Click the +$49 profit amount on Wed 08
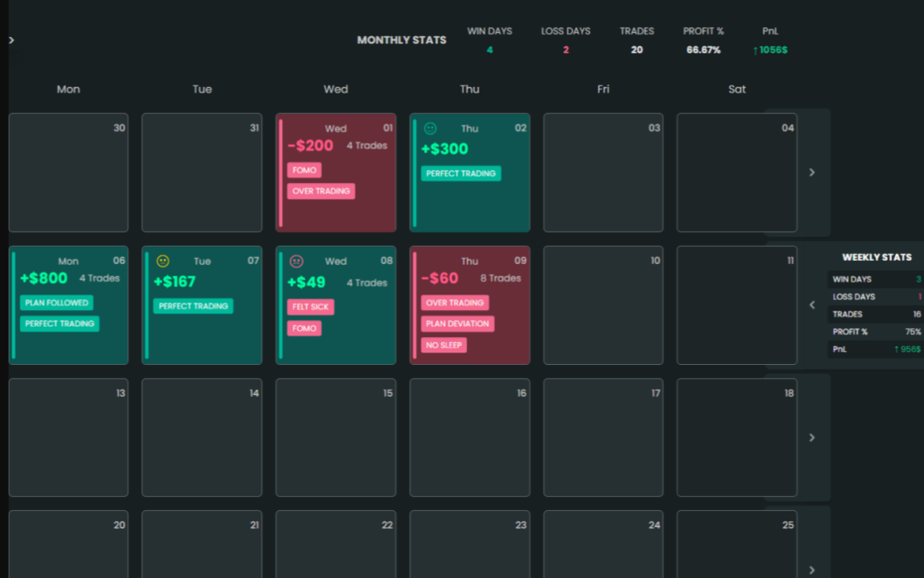This screenshot has height=578, width=924. point(306,282)
